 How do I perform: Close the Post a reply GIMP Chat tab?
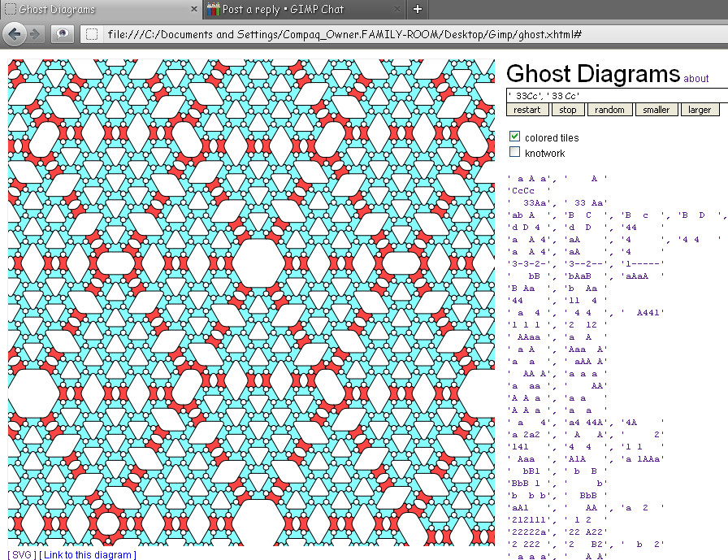[397, 9]
